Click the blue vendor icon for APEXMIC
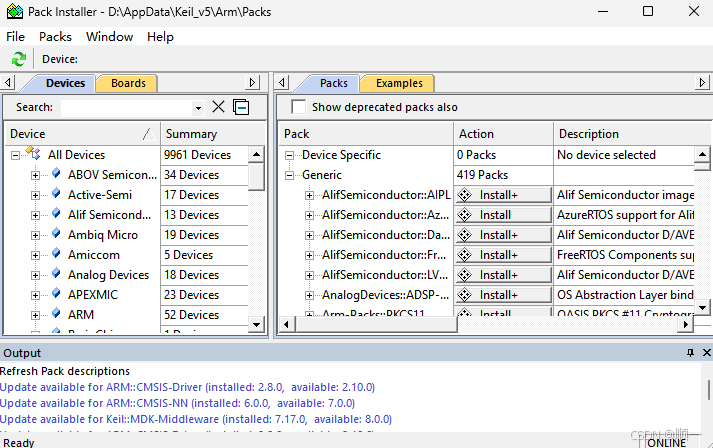The image size is (713, 448). (x=56, y=293)
